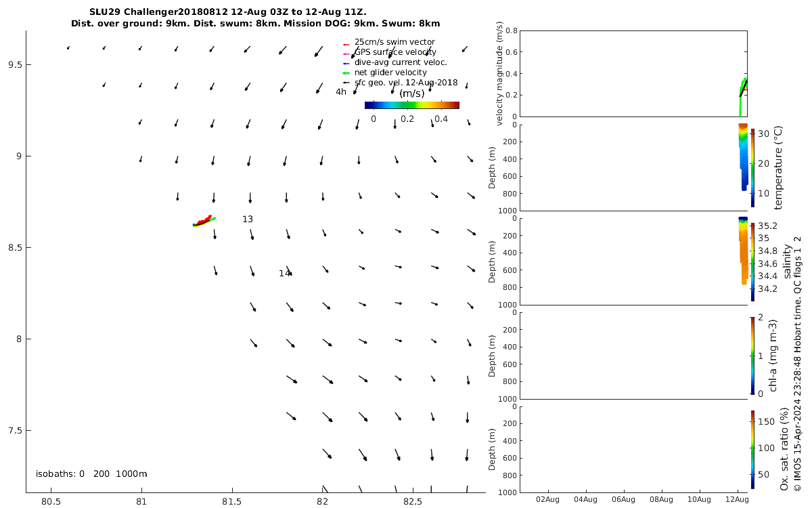Click the temperature colorbar
Viewport: 812px width, 508px height.
point(752,167)
